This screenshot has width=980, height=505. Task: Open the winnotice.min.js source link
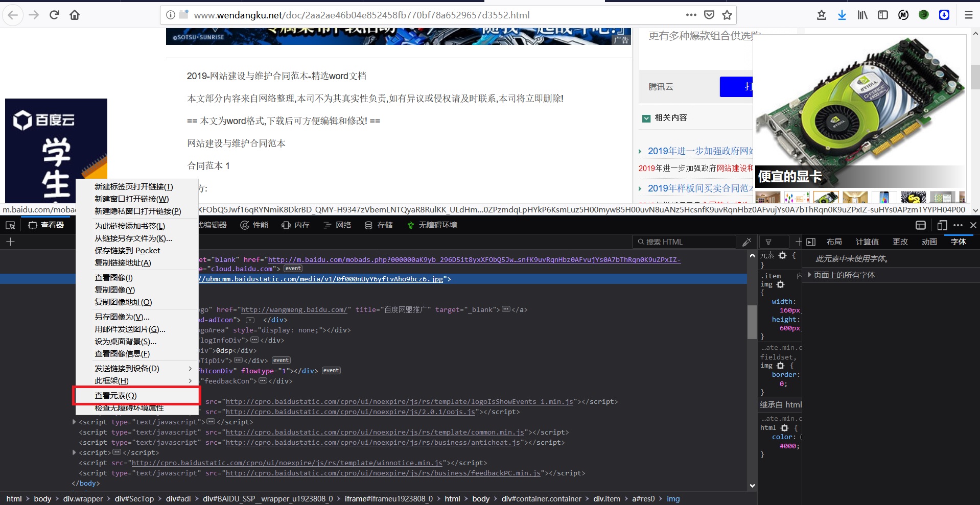287,463
